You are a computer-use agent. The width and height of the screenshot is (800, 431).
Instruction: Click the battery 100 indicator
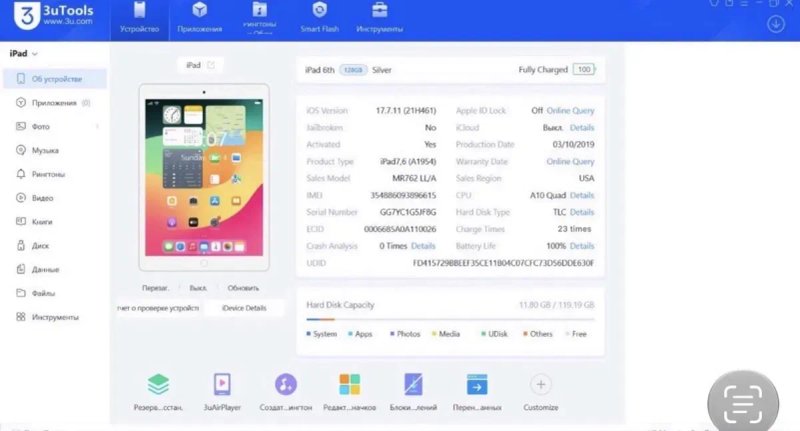tap(584, 69)
